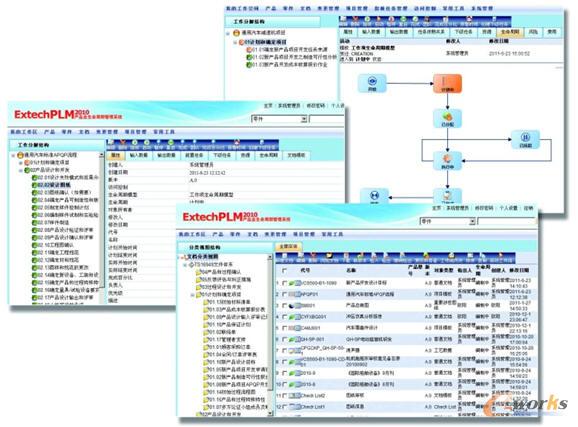This screenshot has width=578, height=427.
Task: Click the pause-symbol 已挂起 workflow node
Action: point(525,139)
